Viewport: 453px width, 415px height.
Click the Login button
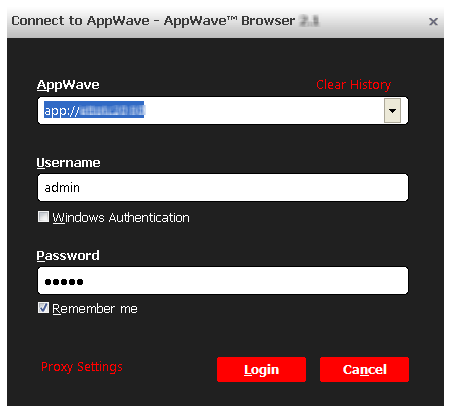pos(261,369)
